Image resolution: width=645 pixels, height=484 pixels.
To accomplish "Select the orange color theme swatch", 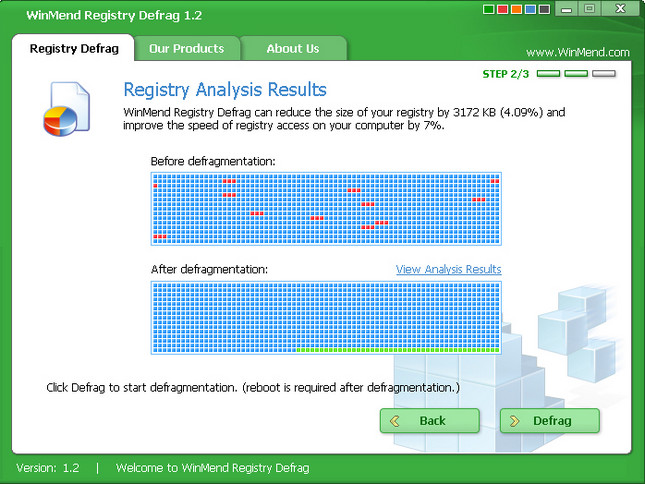I will (517, 9).
